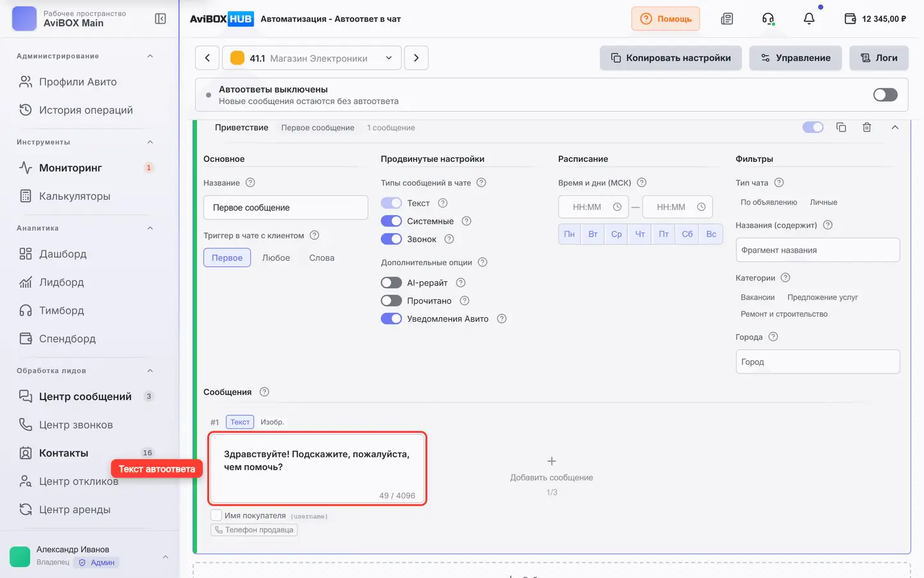The height and width of the screenshot is (578, 924).
Task: Click the Название input with Первое сообщение
Action: (x=286, y=207)
